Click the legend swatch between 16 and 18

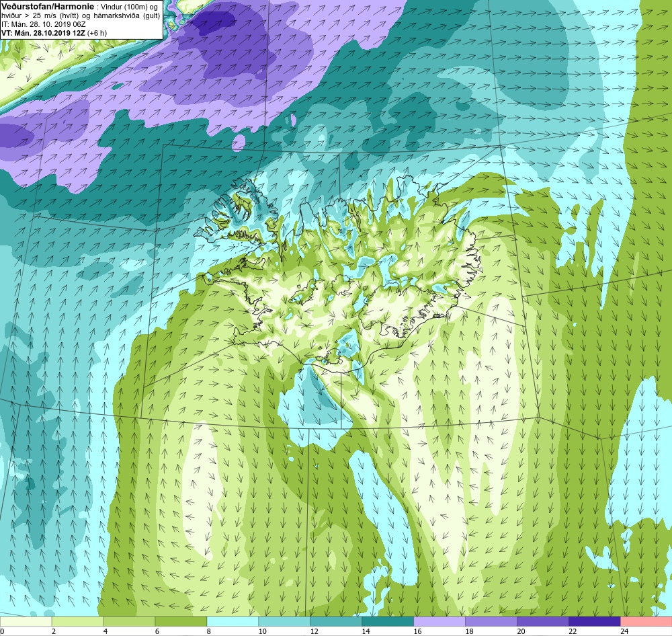point(439,621)
